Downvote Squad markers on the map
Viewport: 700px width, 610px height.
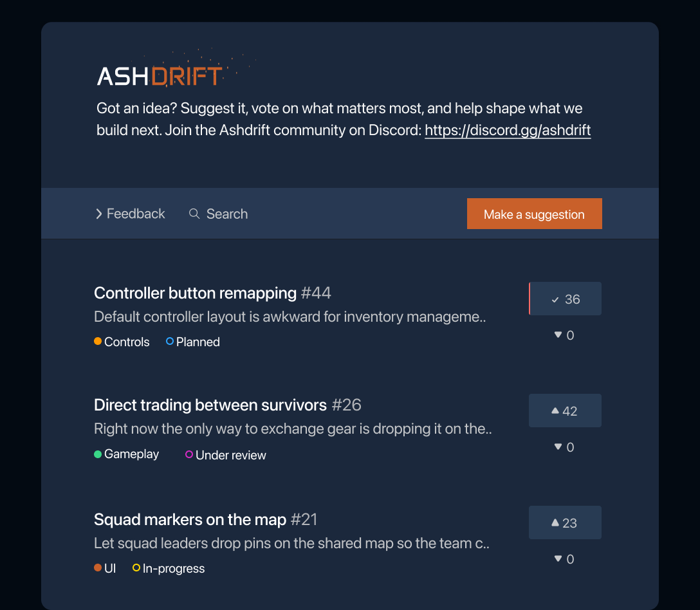pyautogui.click(x=564, y=559)
